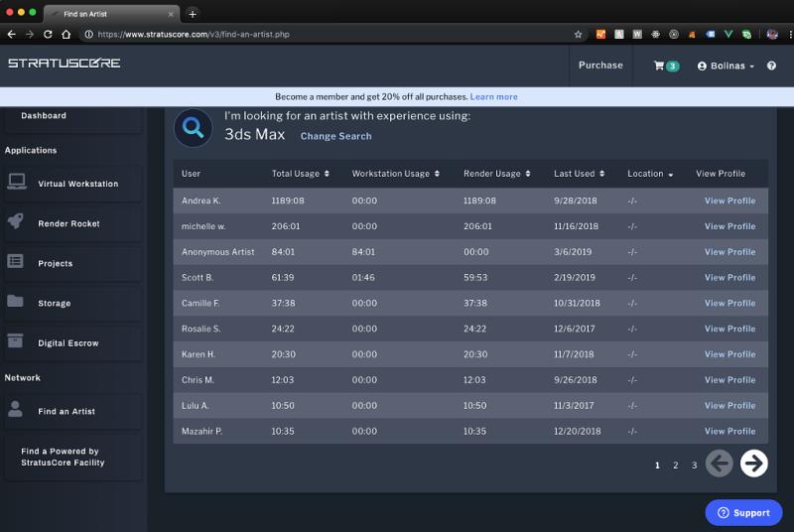Open the Support chat button
The width and height of the screenshot is (794, 532).
click(x=743, y=512)
